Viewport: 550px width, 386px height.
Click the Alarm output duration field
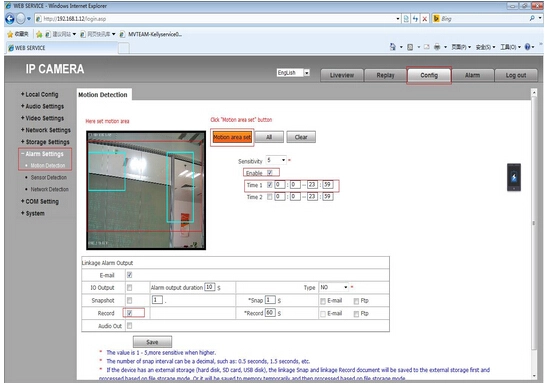click(x=209, y=287)
